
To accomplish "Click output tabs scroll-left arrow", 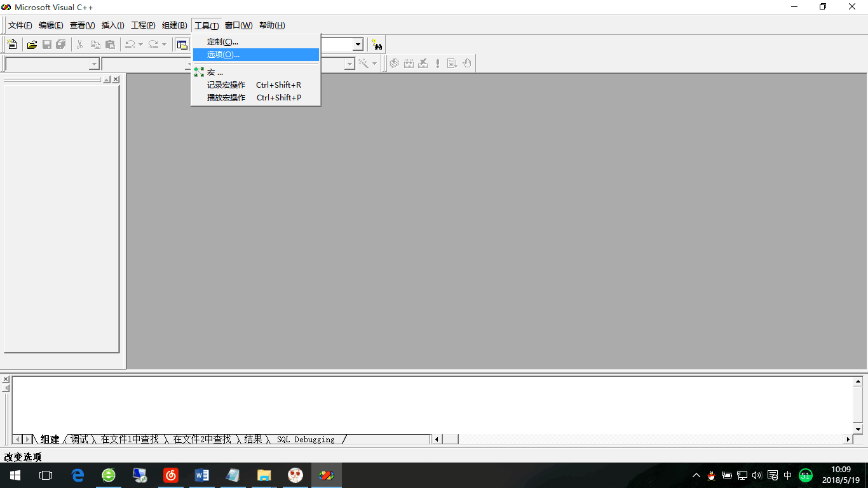I will [x=18, y=439].
